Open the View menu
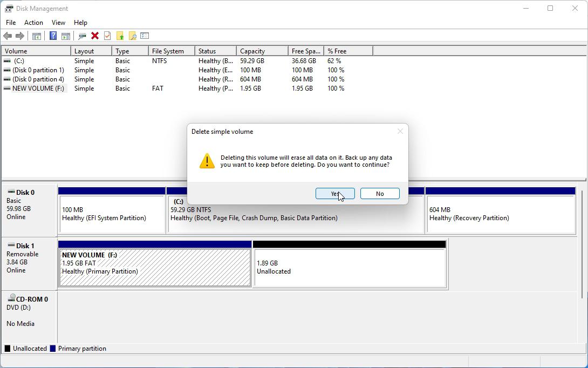The width and height of the screenshot is (588, 368). tap(58, 23)
